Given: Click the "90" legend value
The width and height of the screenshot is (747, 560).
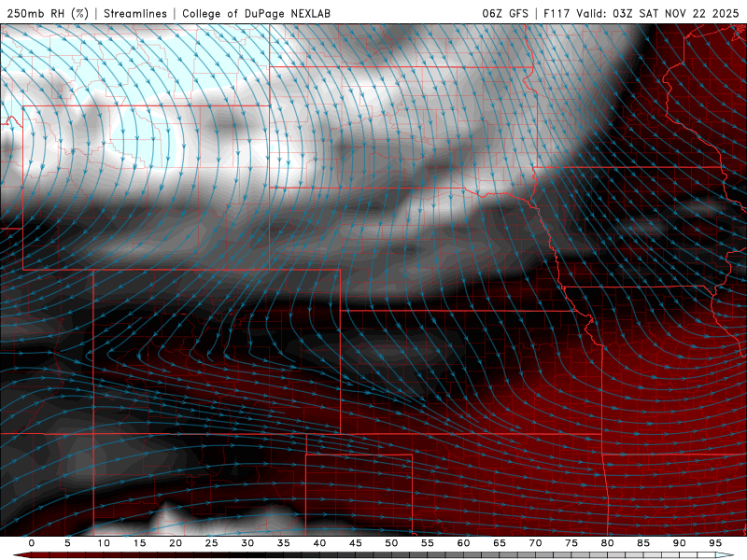Looking at the screenshot, I should click(680, 543).
